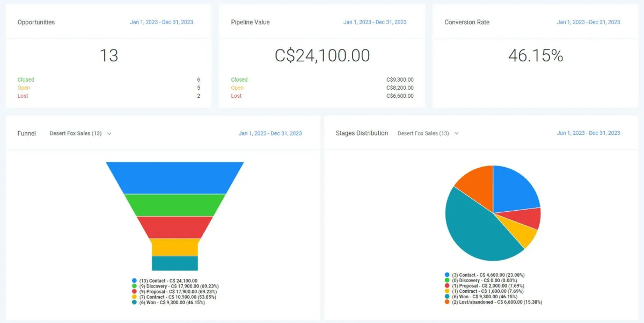
Task: Click the Stages Distribution date range
Action: point(588,133)
